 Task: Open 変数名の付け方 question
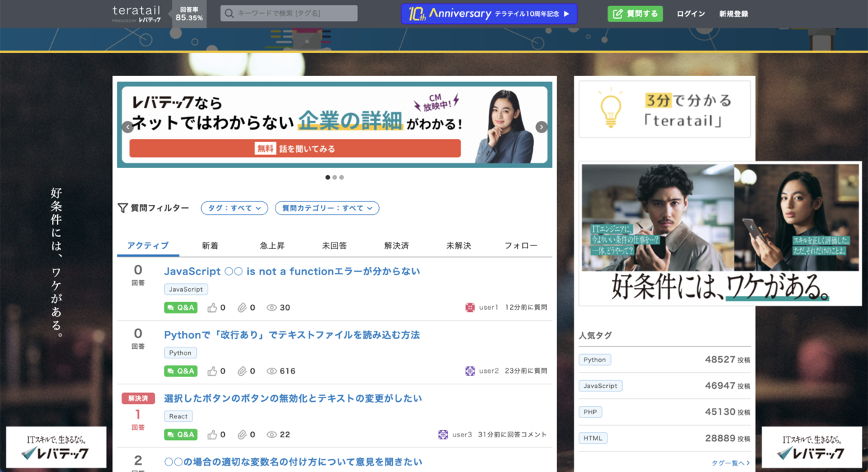pyautogui.click(x=293, y=462)
